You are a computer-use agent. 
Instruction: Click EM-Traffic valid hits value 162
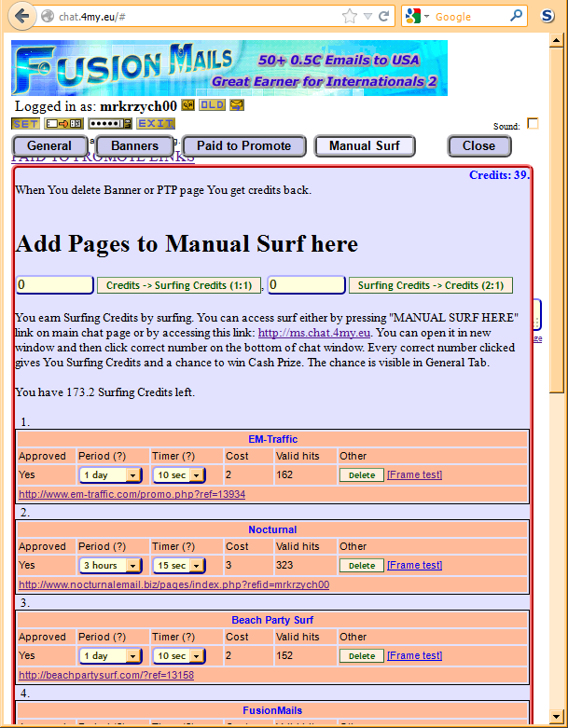284,475
